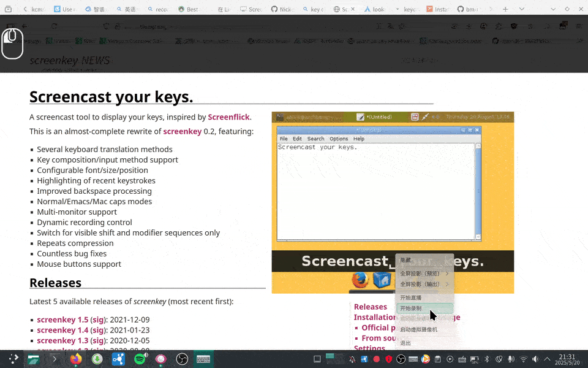Select 启动虚拟摄像机 menu entry
588x368 pixels.
(x=424, y=330)
